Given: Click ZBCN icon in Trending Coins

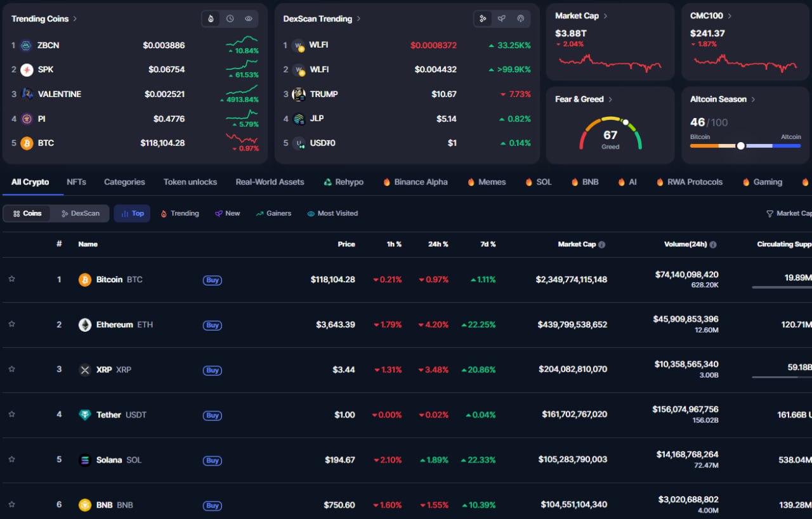Looking at the screenshot, I should click(x=27, y=46).
